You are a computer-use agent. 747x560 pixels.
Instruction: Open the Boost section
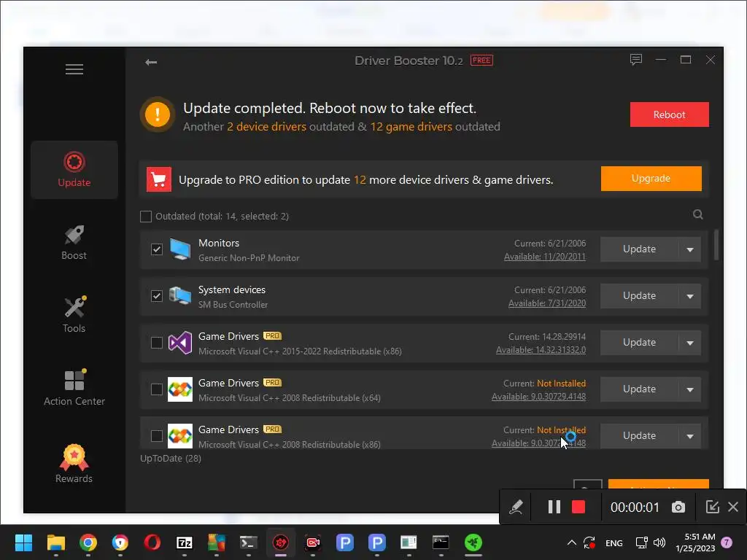tap(74, 242)
